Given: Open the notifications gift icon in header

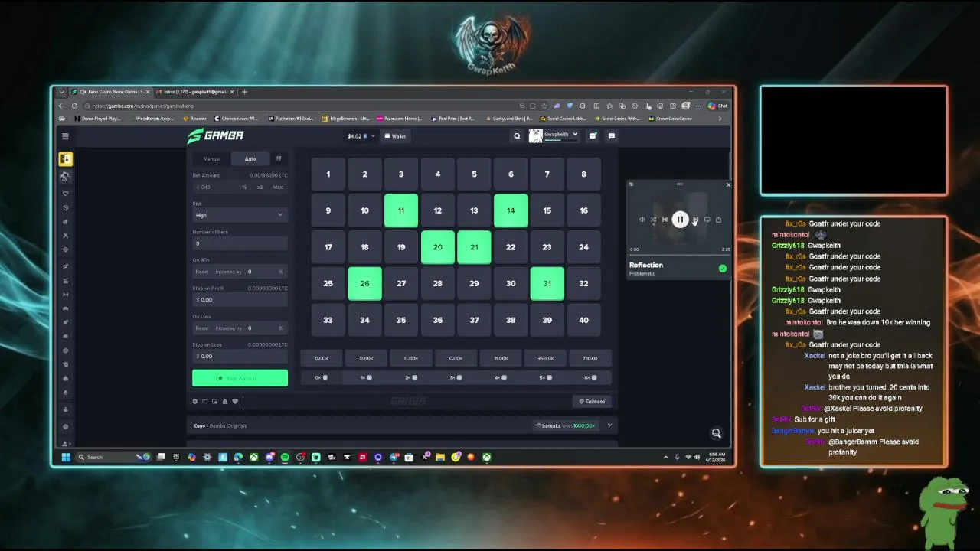Looking at the screenshot, I should click(x=593, y=135).
